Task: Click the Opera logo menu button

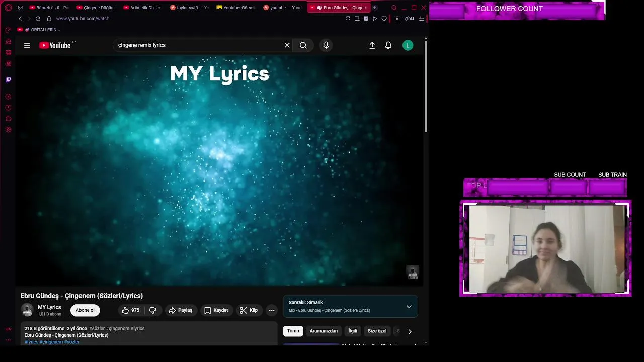Action: (8, 8)
